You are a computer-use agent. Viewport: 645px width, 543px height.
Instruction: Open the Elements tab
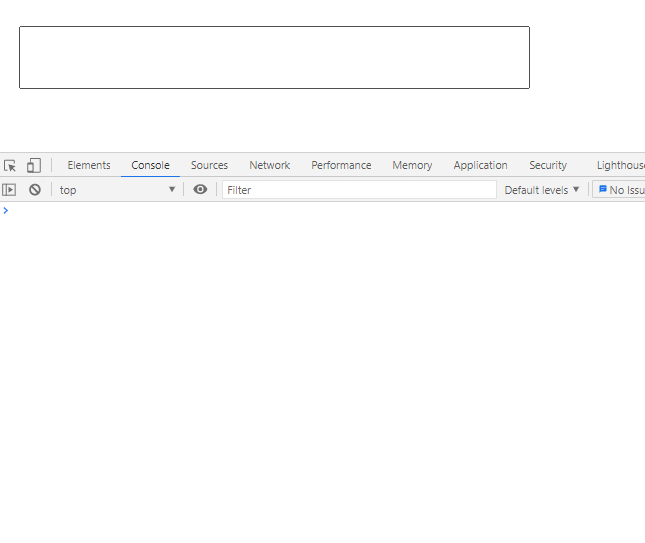point(89,165)
